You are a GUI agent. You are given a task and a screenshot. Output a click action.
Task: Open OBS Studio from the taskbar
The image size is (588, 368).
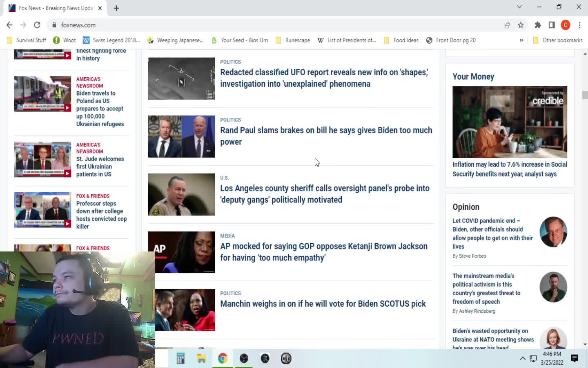click(x=244, y=359)
